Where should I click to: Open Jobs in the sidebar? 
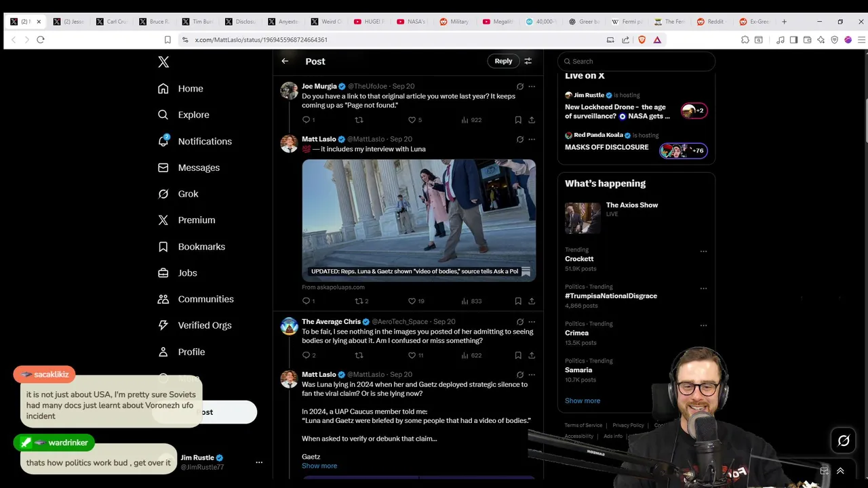(x=177, y=273)
